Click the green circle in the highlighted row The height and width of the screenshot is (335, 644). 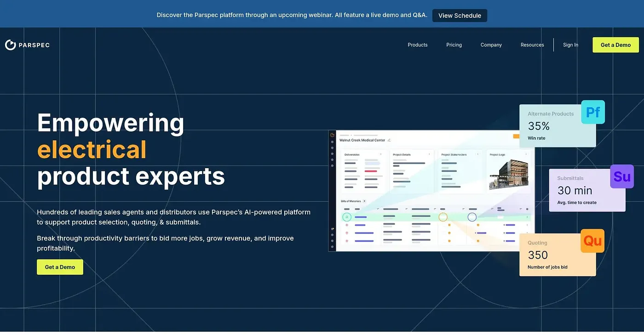tap(347, 217)
